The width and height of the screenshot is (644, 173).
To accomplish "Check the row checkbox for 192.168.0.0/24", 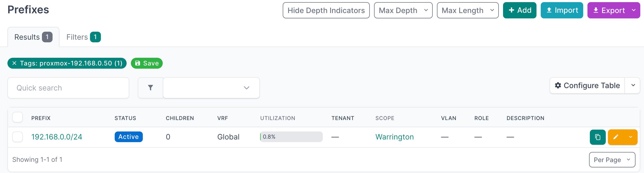I will point(18,137).
